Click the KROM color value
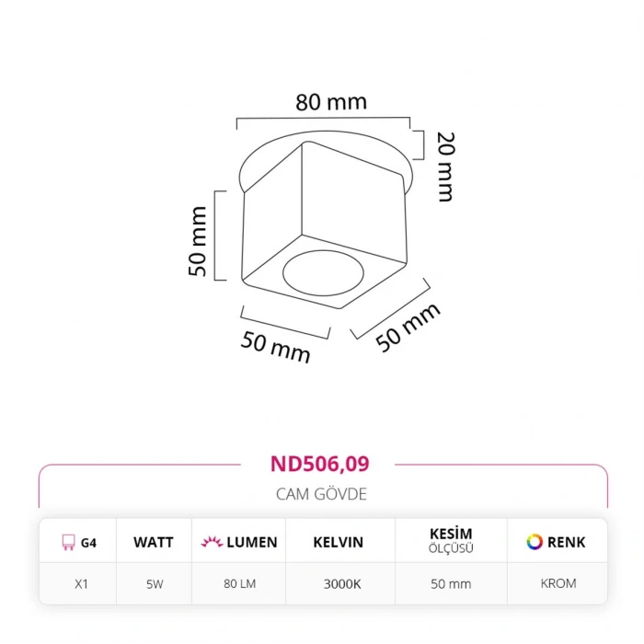Image resolution: width=644 pixels, height=644 pixels. [x=558, y=584]
